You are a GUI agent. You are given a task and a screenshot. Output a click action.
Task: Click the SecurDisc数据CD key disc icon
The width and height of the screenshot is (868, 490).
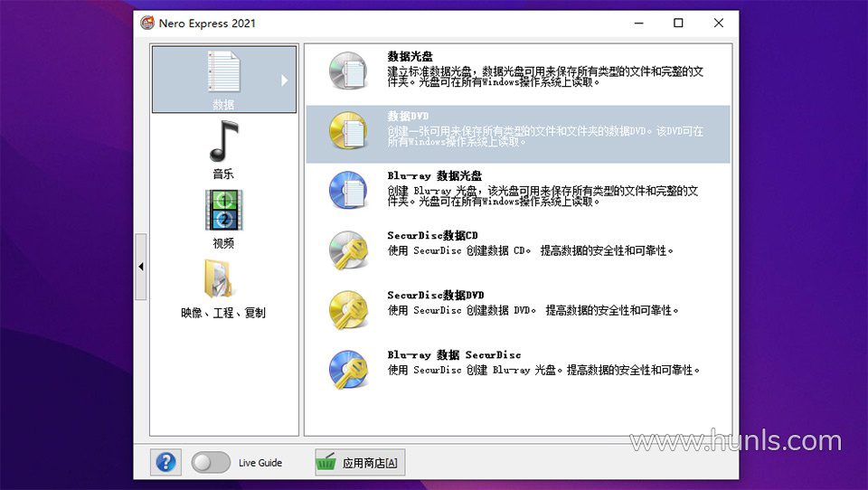coord(347,250)
